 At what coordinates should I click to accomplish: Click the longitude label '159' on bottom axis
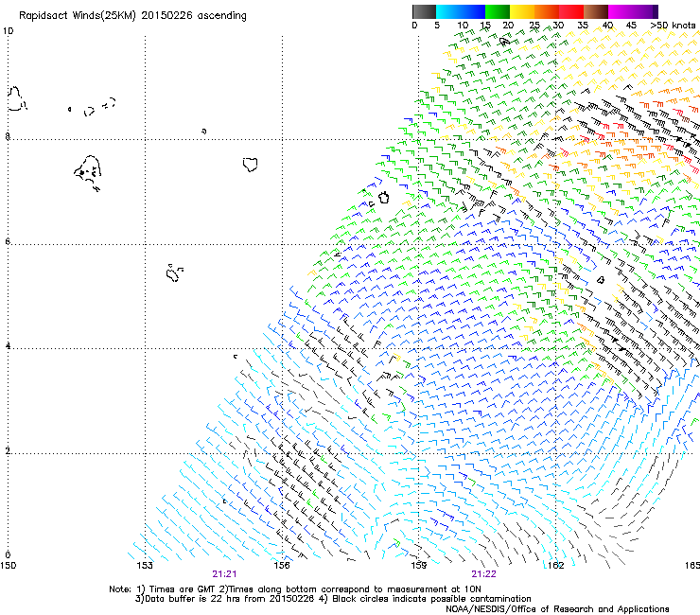point(419,566)
